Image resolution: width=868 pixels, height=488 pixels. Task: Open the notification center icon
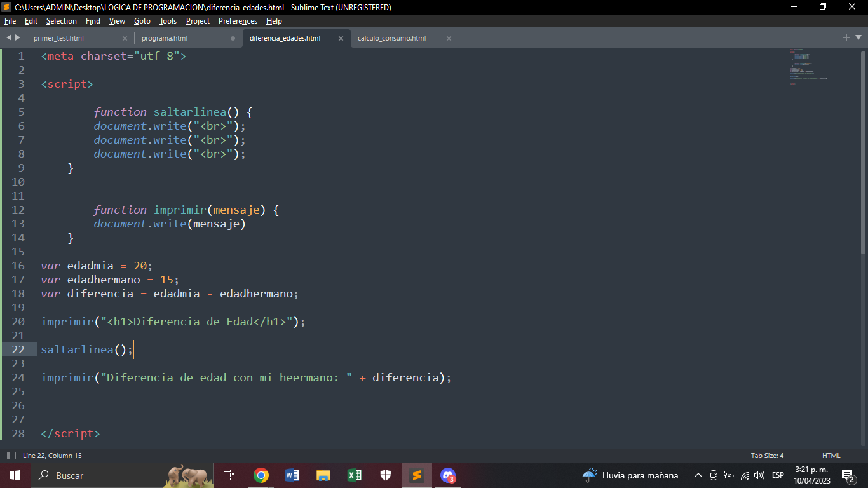(x=848, y=475)
